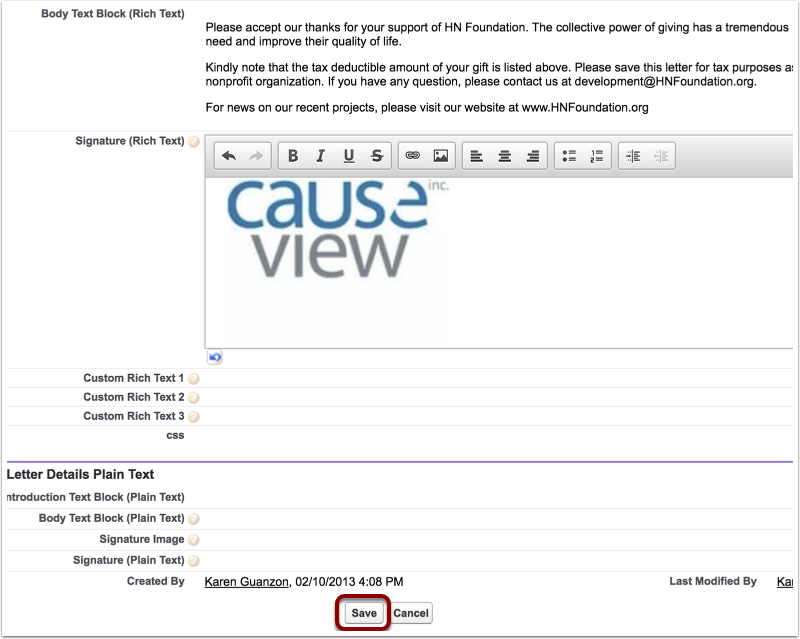The image size is (800, 639).
Task: Open help for Signature (Plain Text)
Action: coord(193,560)
